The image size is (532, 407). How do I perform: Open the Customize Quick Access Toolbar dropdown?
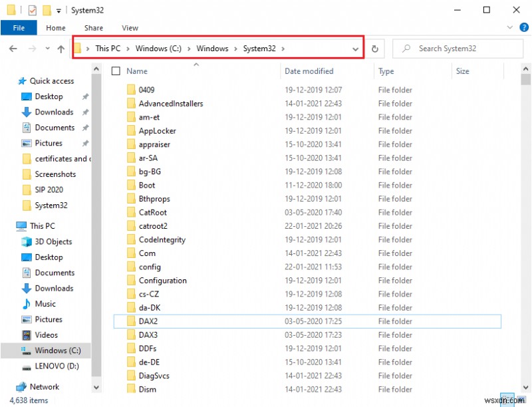59,11
